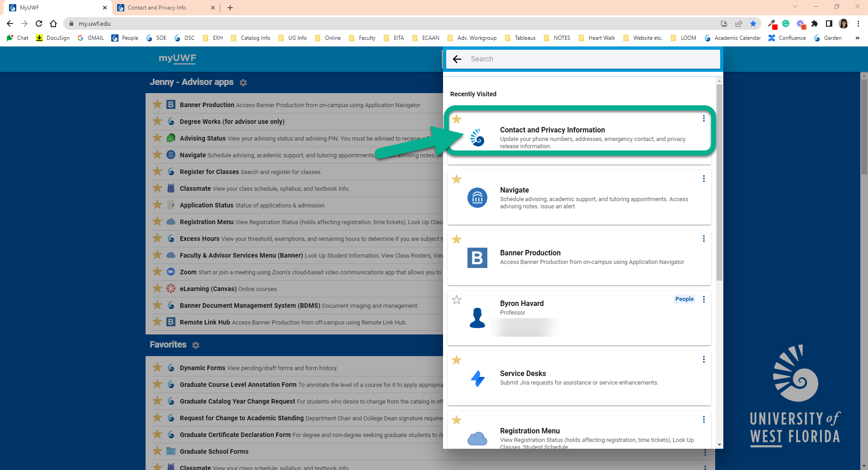Viewport: 868px width, 470px height.
Task: Click the search panel scrollbar down arrow
Action: (719, 445)
